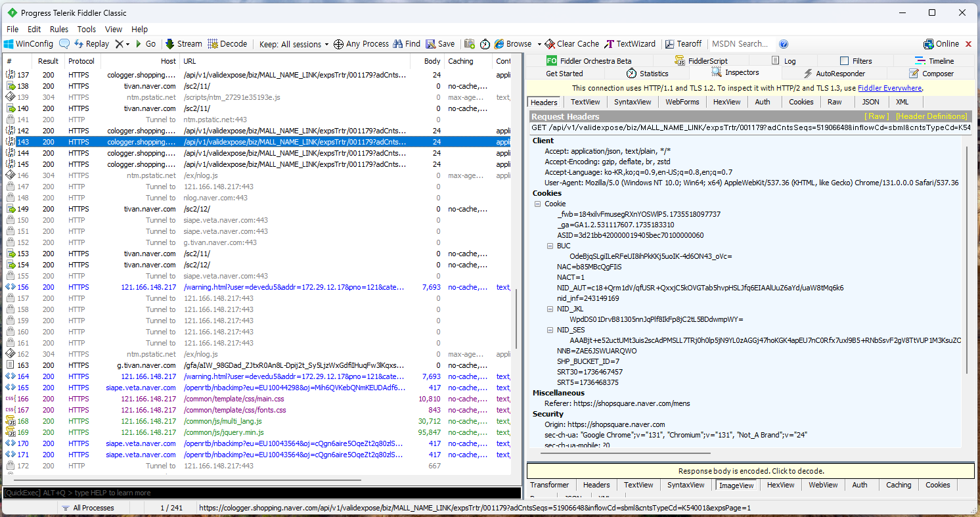Viewport: 980px width, 517px height.
Task: Toggle Decode mode in toolbar
Action: [227, 44]
